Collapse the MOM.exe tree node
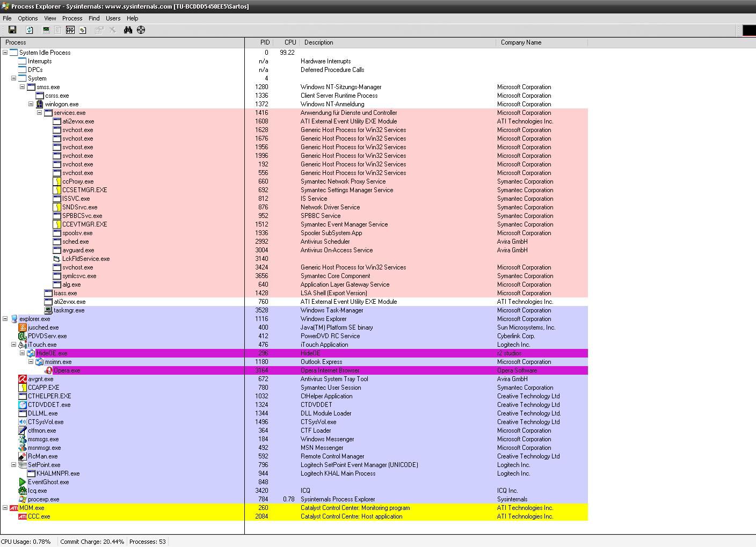756x547 pixels. pos(5,508)
